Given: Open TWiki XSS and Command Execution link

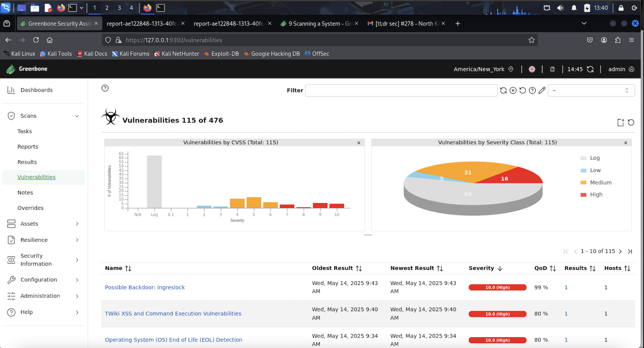Looking at the screenshot, I should tap(173, 314).
